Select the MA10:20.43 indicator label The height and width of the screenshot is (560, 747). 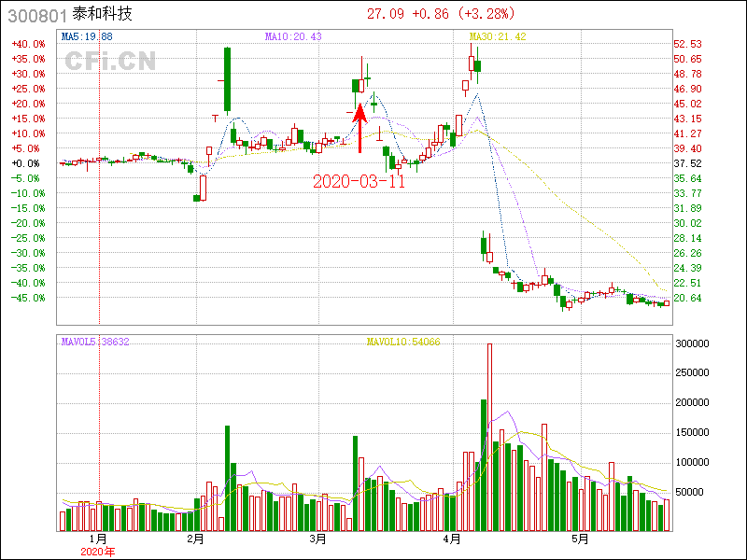(x=293, y=36)
